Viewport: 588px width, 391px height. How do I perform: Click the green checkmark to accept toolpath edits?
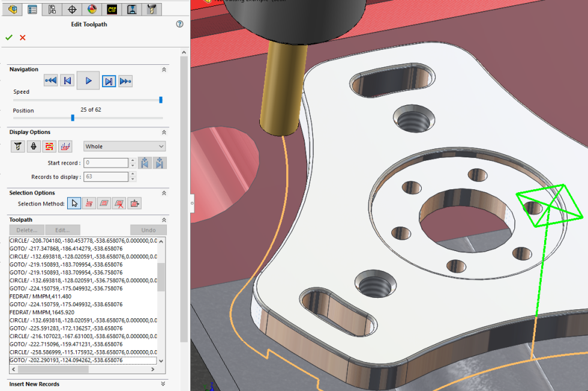point(9,38)
